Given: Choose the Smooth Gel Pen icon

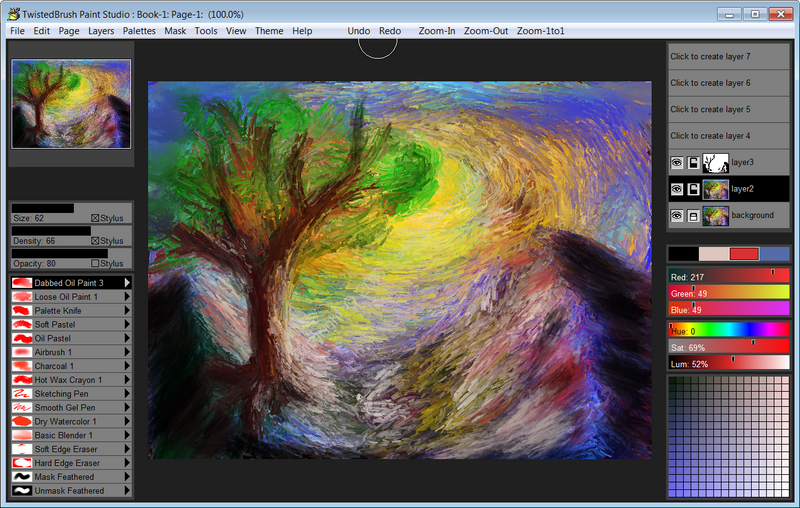Looking at the screenshot, I should (22, 407).
